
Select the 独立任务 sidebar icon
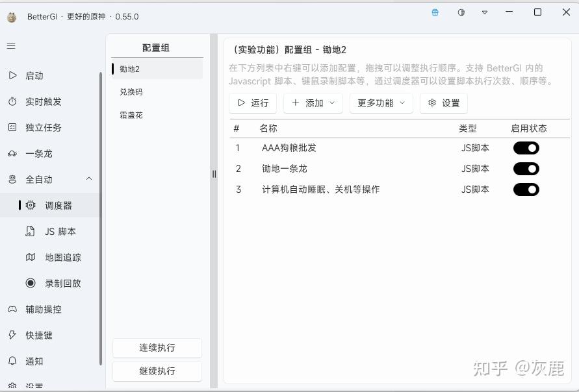pyautogui.click(x=12, y=128)
